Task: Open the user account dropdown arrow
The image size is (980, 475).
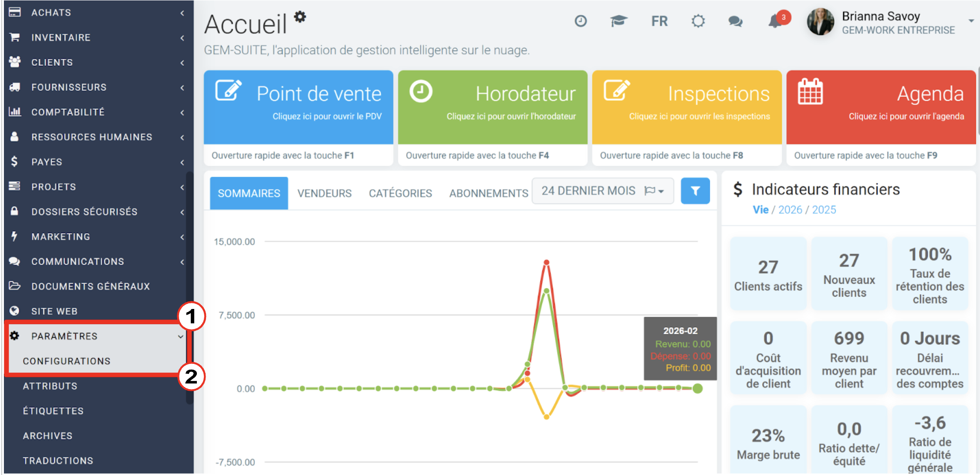Action: pyautogui.click(x=971, y=21)
